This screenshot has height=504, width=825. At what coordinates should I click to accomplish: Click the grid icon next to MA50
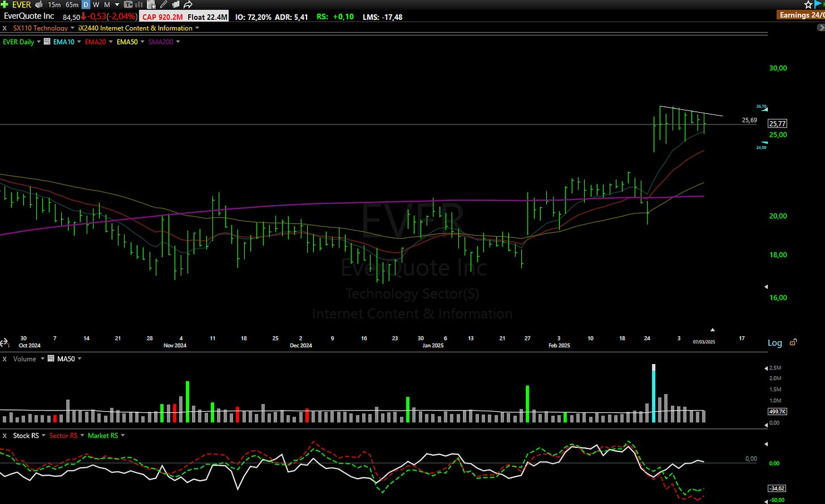pyautogui.click(x=51, y=358)
